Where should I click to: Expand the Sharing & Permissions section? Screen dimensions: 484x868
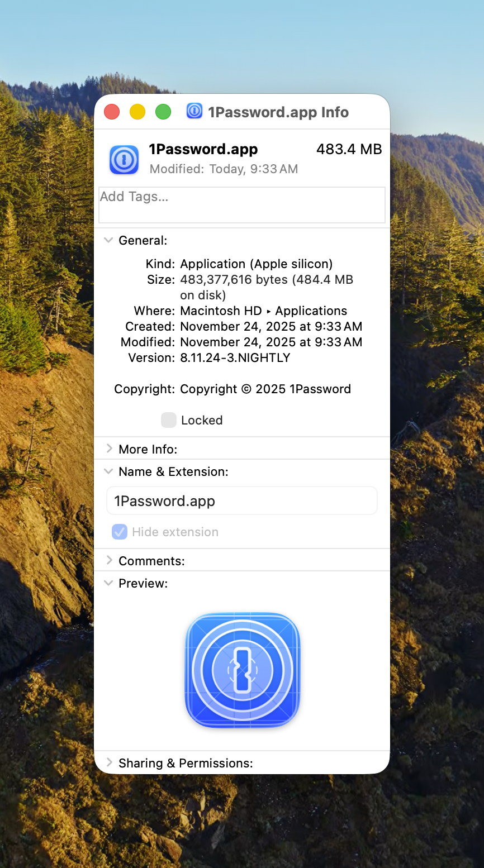pyautogui.click(x=109, y=762)
